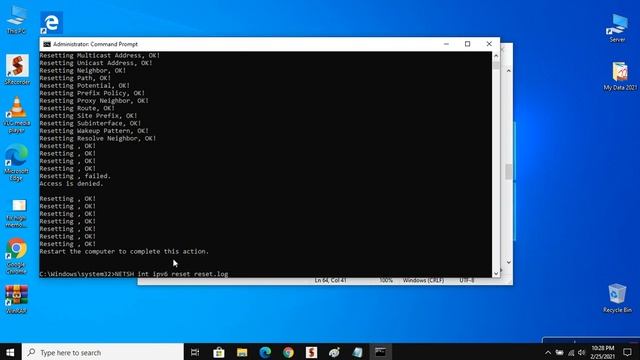640x360 pixels.
Task: Open the text file desktop icon below Edge
Action: click(17, 213)
